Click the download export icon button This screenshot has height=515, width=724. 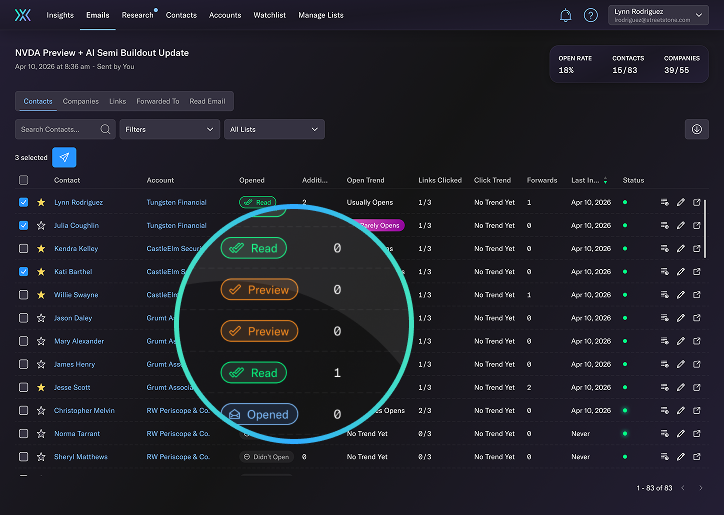[696, 129]
